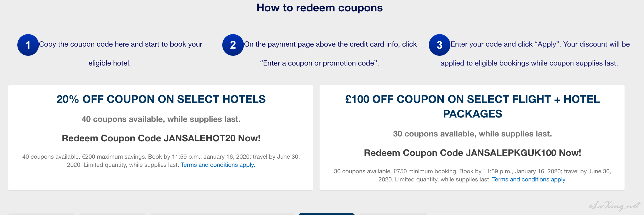
Task: Click the '40 coupons available, while supplies last' subtitle
Action: point(161,119)
